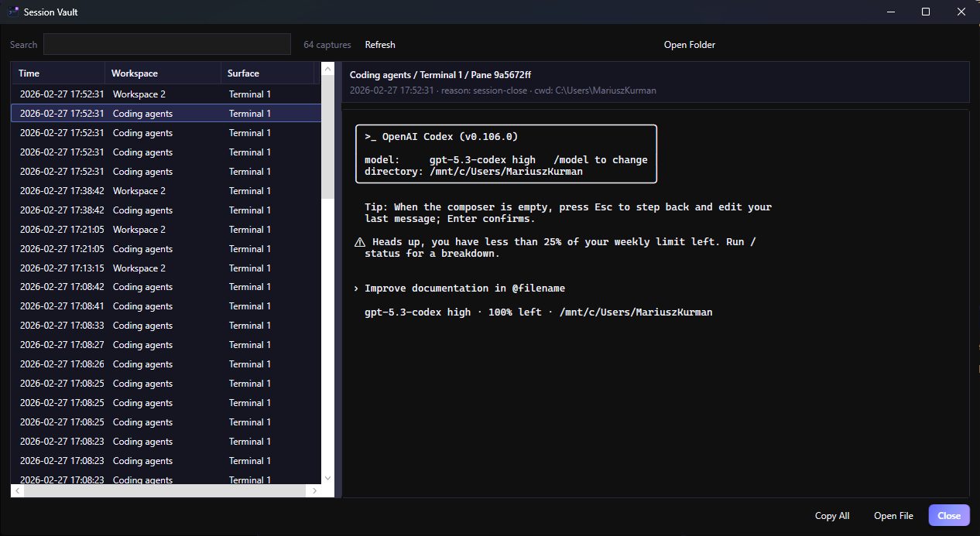Click the 'OpenAI Codex (v0.106.0)' line

click(441, 136)
